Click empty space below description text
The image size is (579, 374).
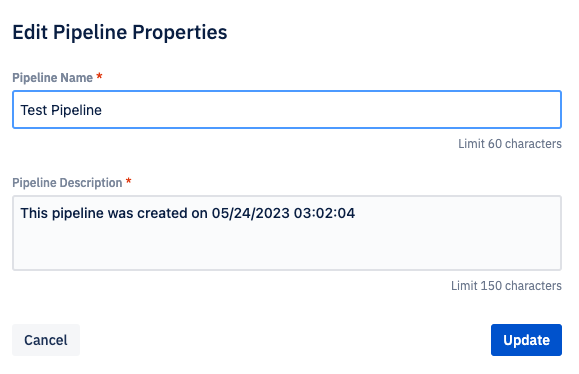coord(287,247)
